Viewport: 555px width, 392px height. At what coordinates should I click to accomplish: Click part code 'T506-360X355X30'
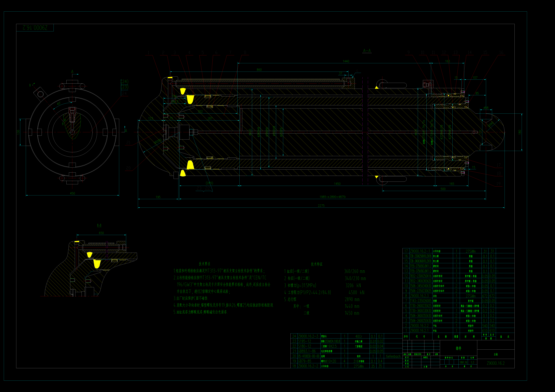pos(421,316)
